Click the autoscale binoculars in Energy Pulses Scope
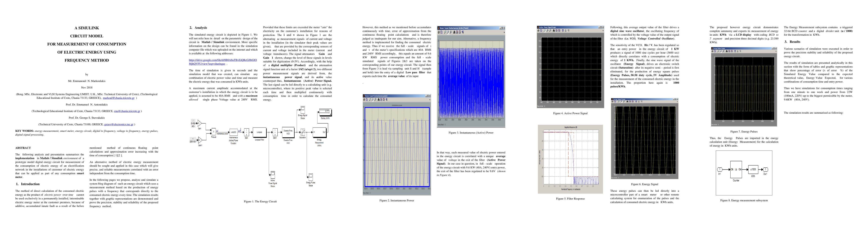The width and height of the screenshot is (868, 225). coord(727,51)
